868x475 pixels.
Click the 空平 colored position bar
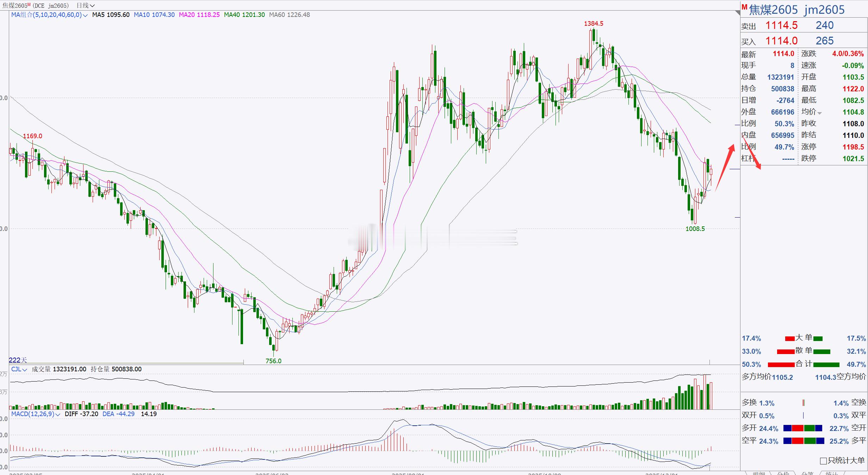[x=804, y=441]
